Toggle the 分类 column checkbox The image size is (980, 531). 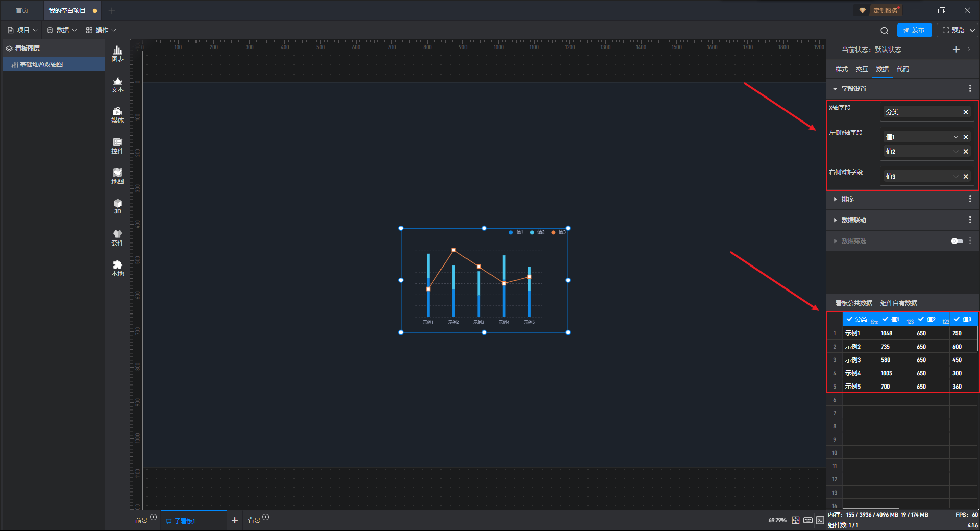[849, 319]
